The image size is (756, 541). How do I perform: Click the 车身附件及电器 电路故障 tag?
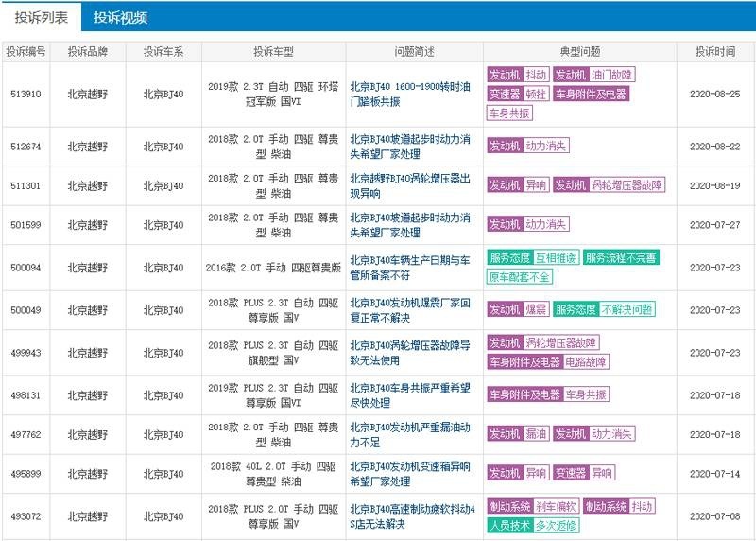click(x=548, y=362)
